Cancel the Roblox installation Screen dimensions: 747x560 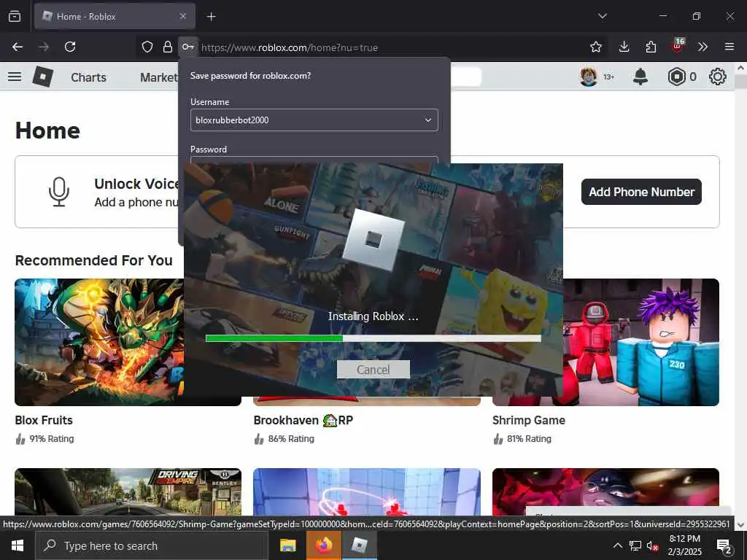coord(373,370)
